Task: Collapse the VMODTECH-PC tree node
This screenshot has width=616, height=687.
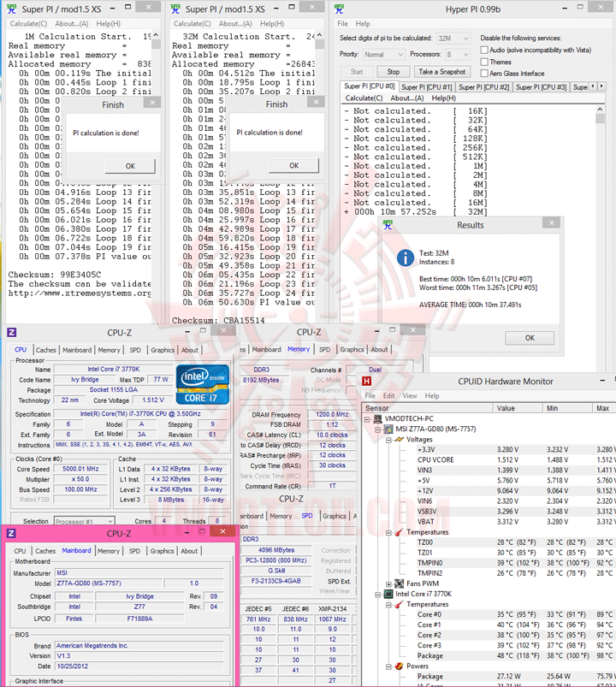Action: (x=367, y=419)
